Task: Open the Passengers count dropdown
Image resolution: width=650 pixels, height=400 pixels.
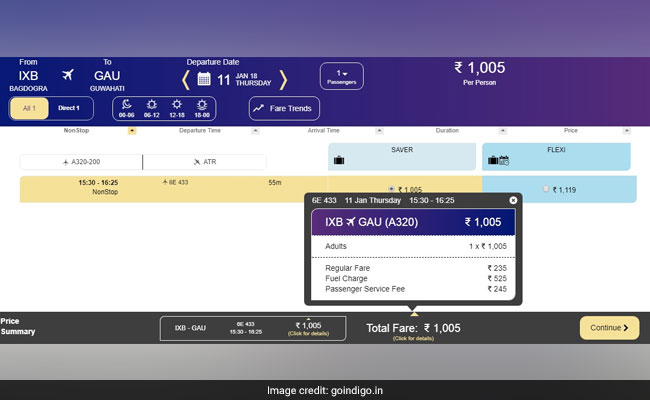Action: pyautogui.click(x=342, y=76)
